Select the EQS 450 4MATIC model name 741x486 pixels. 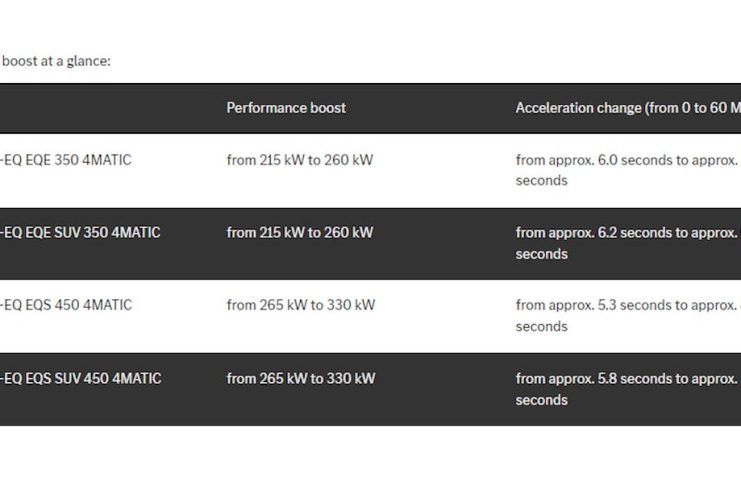pos(66,305)
